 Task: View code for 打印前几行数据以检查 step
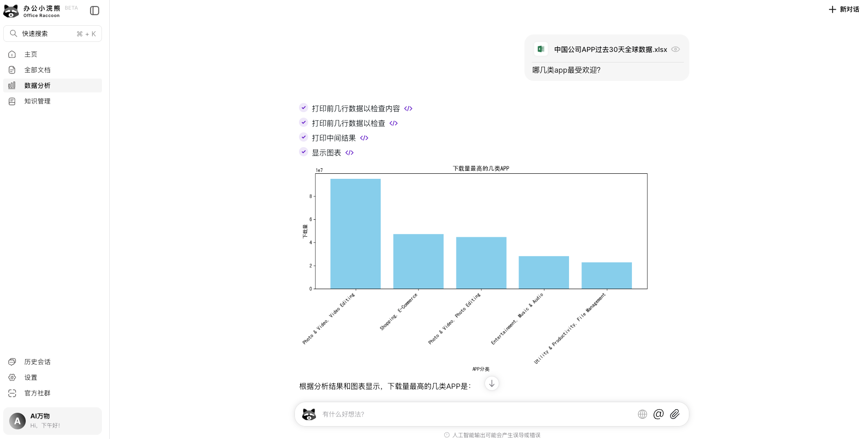coord(394,123)
